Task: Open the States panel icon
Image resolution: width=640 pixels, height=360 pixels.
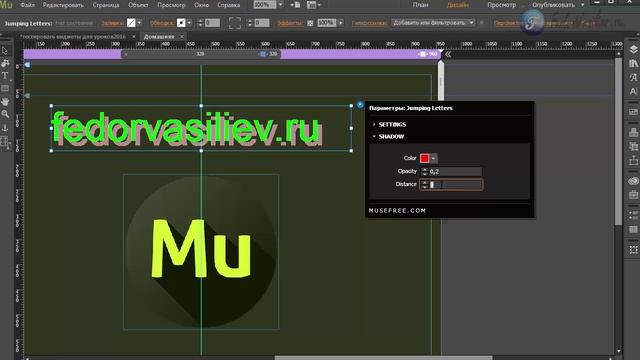Action: [x=633, y=215]
